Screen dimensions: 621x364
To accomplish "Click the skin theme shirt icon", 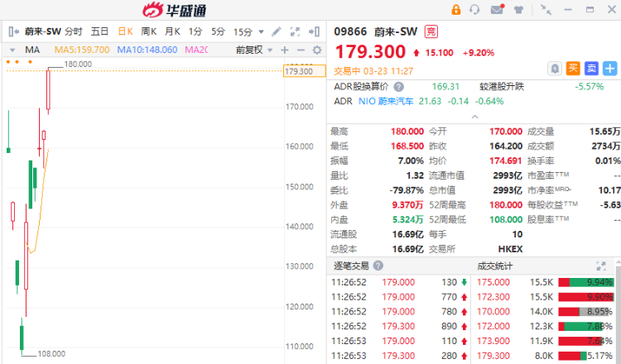I will pos(518,10).
